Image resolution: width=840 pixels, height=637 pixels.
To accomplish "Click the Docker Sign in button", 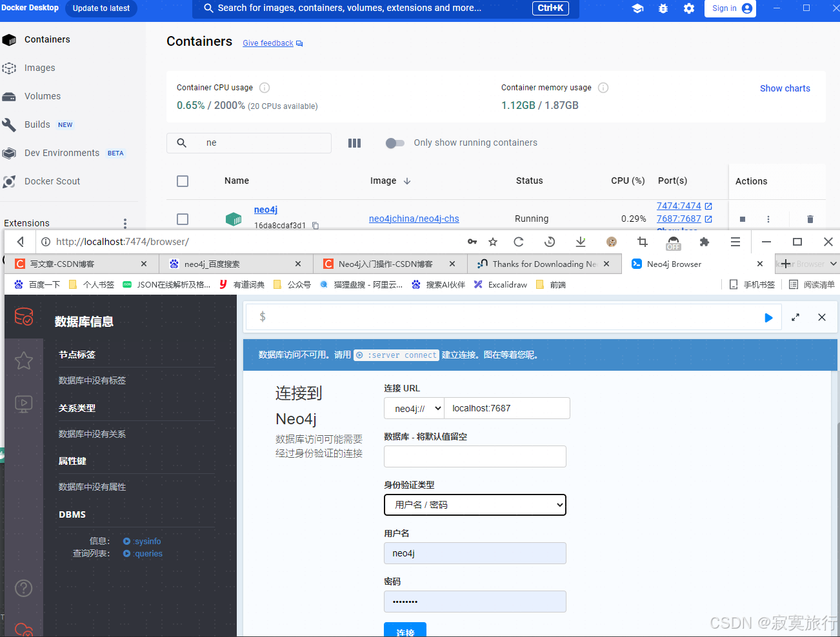I will tap(730, 8).
